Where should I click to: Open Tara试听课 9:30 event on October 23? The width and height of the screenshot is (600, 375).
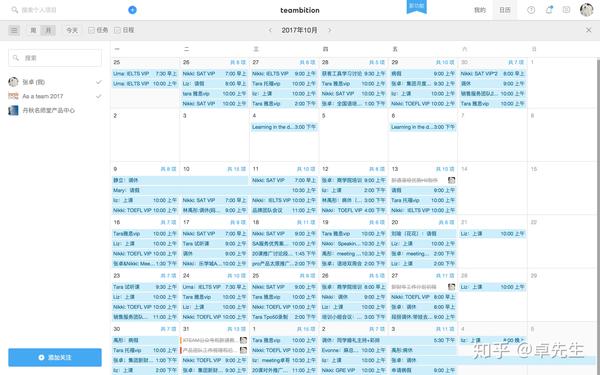[x=145, y=287]
